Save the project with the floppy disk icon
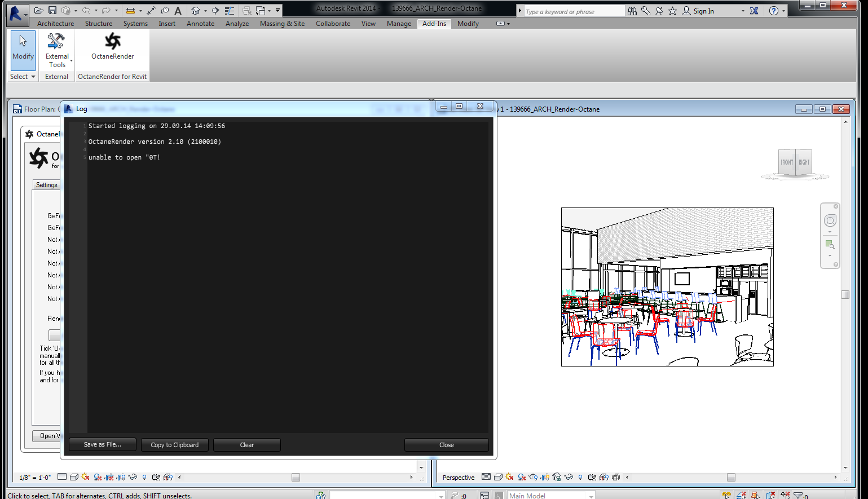 [x=52, y=10]
